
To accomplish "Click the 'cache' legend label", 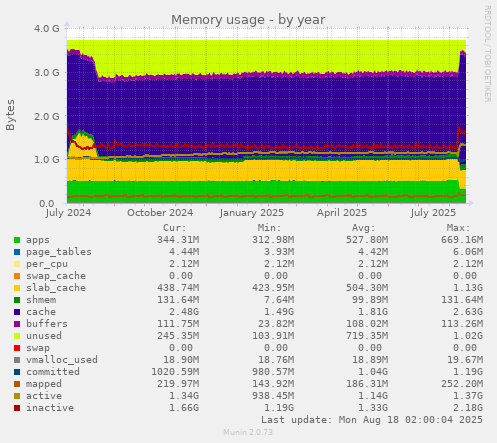I will coord(41,312).
